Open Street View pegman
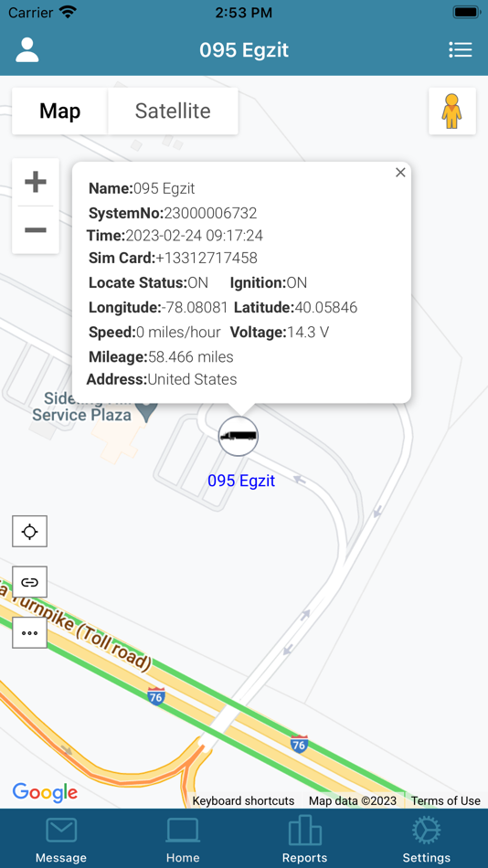488x868 pixels. coord(452,111)
